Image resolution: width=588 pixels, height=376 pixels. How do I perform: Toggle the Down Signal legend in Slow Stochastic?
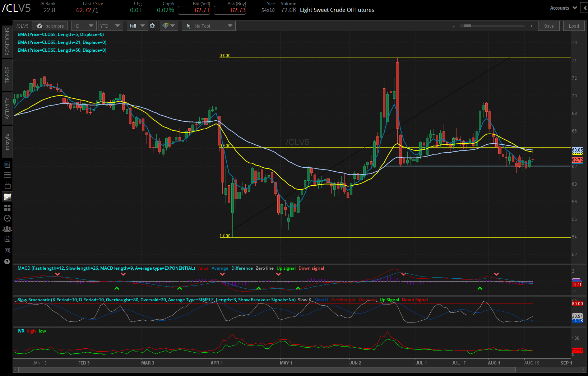pyautogui.click(x=415, y=300)
